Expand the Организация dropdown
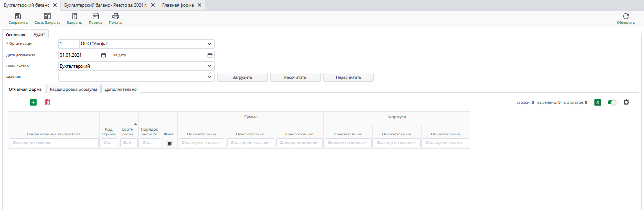 click(x=210, y=44)
